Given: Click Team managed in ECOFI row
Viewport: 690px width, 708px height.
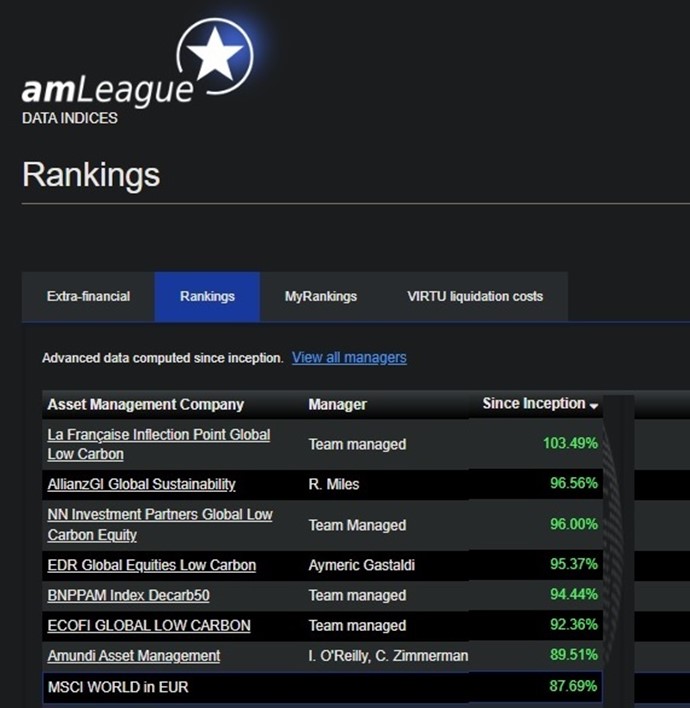Looking at the screenshot, I should 357,626.
